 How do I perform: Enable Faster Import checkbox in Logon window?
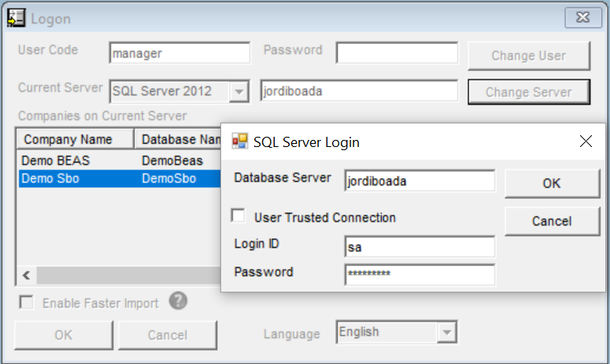(x=27, y=302)
